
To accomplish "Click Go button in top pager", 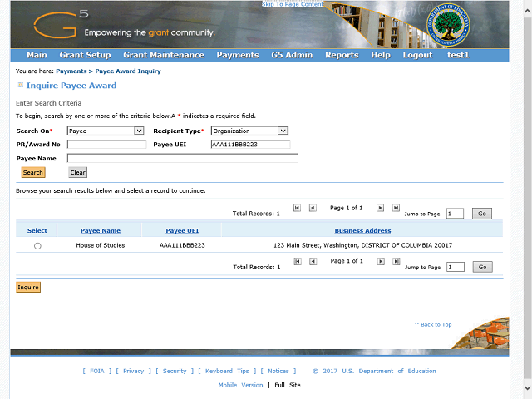I will [482, 214].
